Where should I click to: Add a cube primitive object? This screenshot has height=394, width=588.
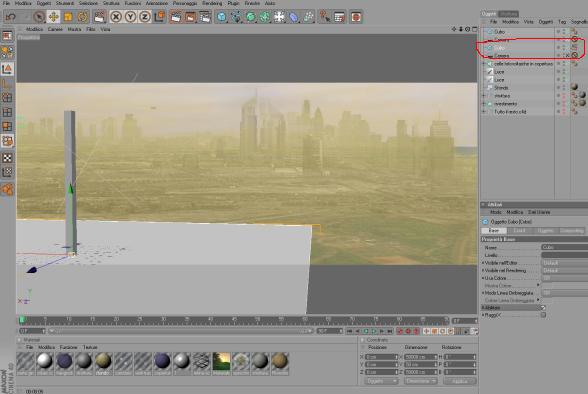tap(222, 17)
